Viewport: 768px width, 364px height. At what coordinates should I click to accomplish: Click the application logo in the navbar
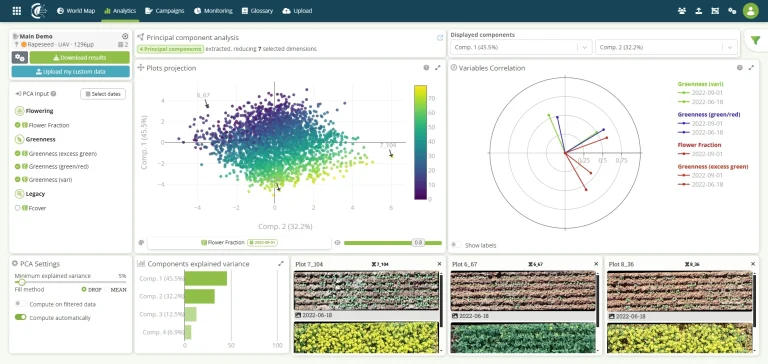pos(39,11)
